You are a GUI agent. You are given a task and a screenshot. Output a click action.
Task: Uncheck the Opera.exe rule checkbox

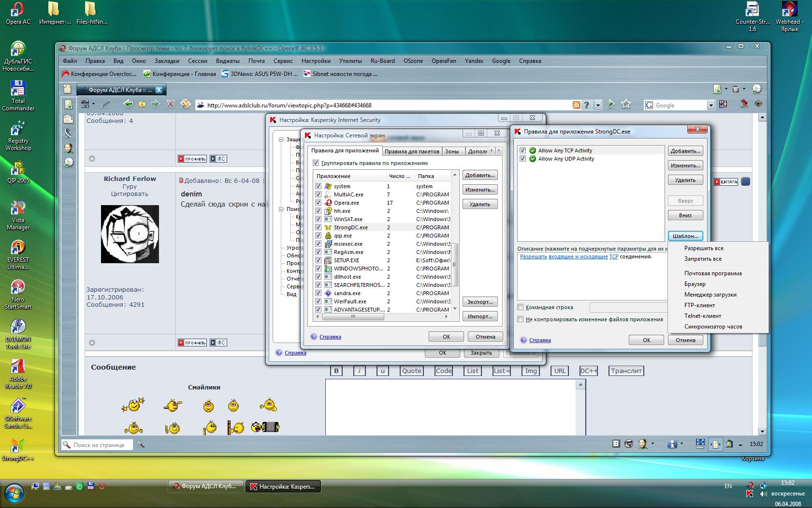[318, 203]
